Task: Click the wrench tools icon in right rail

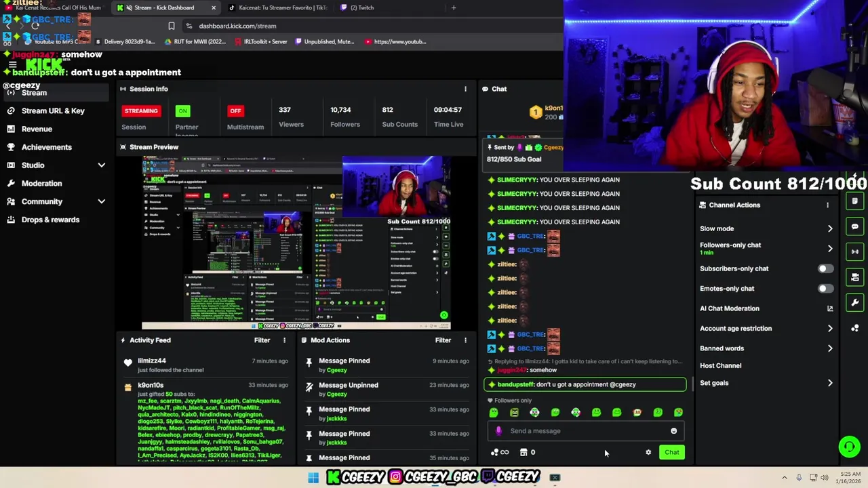Action: coord(855,302)
